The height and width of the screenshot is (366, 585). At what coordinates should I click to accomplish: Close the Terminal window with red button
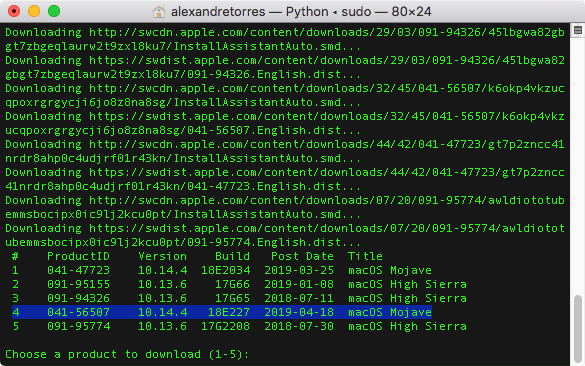click(x=14, y=11)
